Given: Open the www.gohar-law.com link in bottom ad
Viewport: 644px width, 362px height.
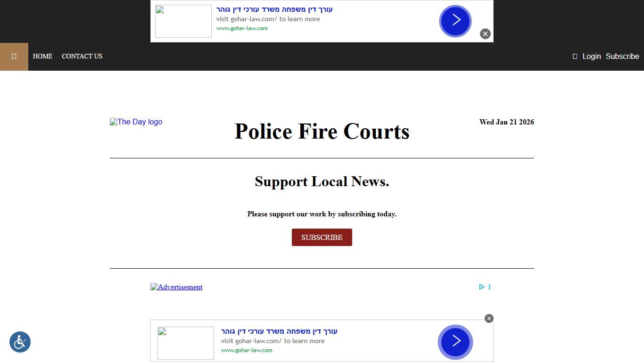Looking at the screenshot, I should [247, 350].
